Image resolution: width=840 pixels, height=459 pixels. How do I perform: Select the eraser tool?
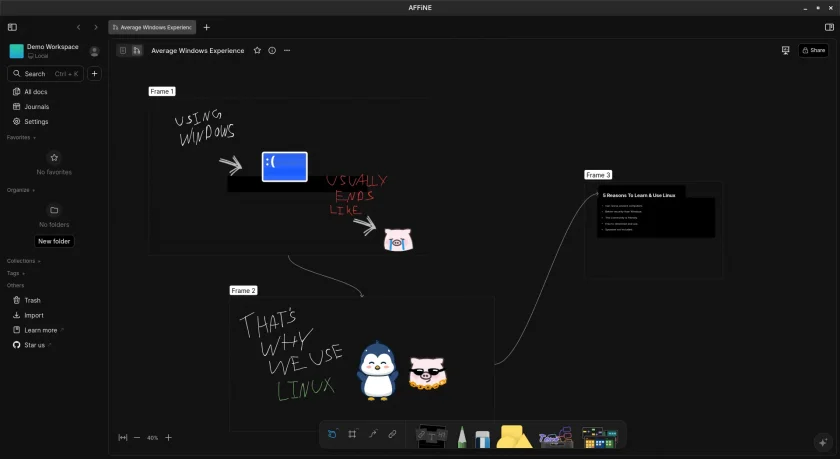pos(482,438)
